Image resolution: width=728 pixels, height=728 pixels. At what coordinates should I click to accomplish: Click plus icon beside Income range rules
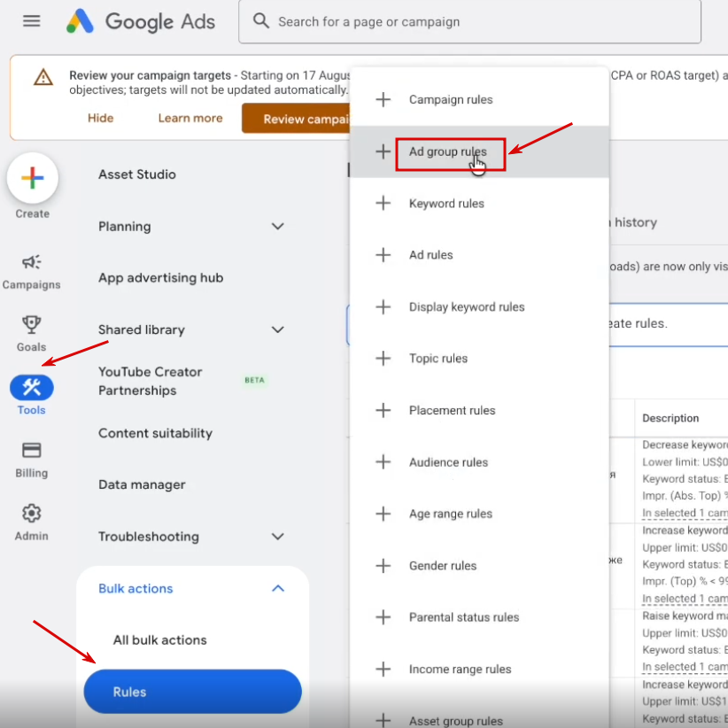(x=383, y=669)
